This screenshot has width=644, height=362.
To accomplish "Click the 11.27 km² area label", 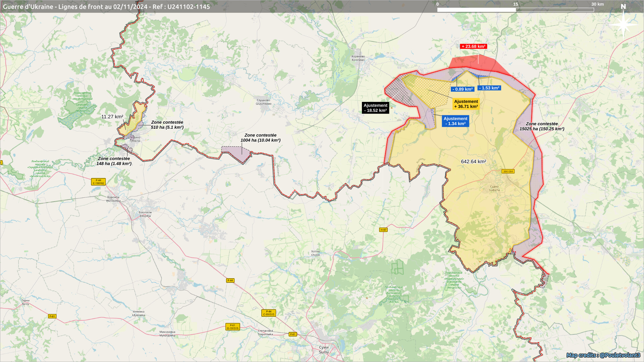I will [112, 117].
